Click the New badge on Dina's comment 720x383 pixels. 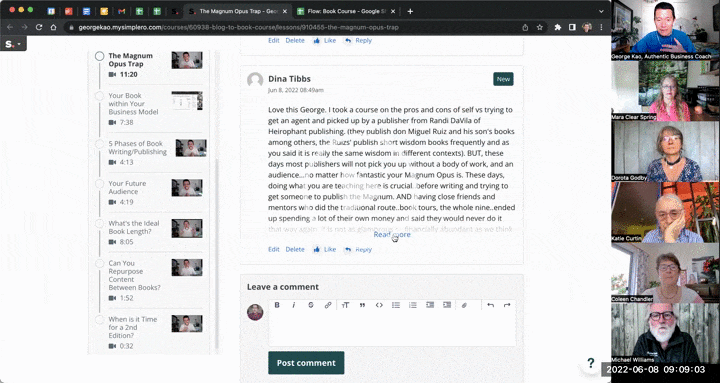coord(503,79)
